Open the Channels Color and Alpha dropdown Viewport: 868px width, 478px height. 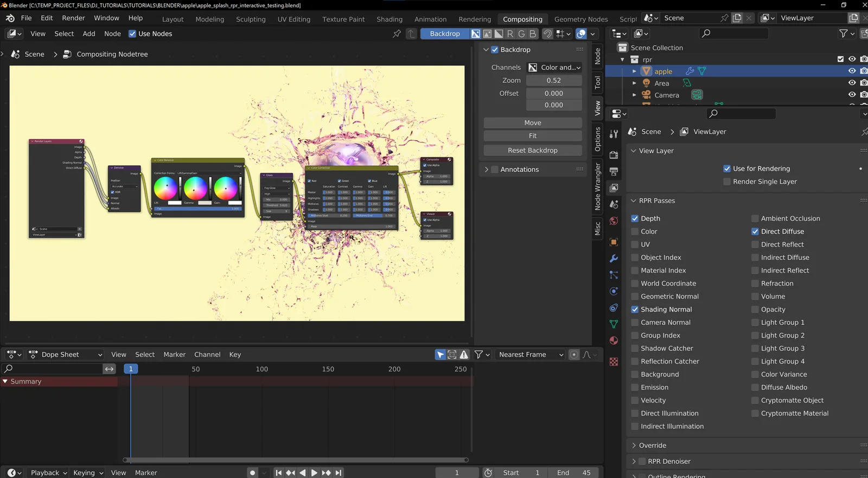554,67
